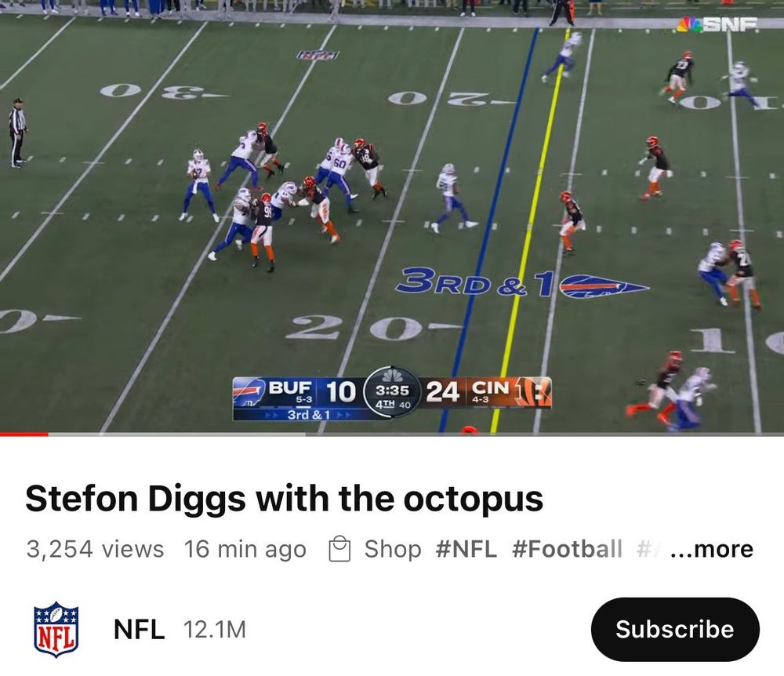This screenshot has width=784, height=676.
Task: Click the NBC peacock above the game clock
Action: (x=393, y=376)
